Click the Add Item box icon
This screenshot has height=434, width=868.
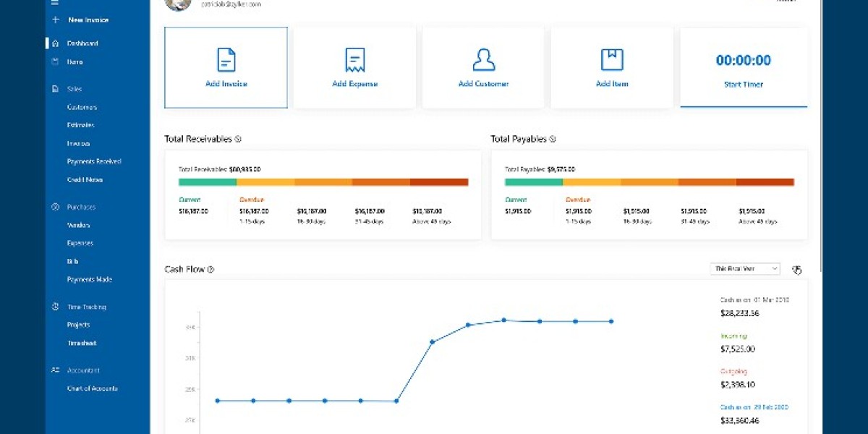tap(612, 59)
